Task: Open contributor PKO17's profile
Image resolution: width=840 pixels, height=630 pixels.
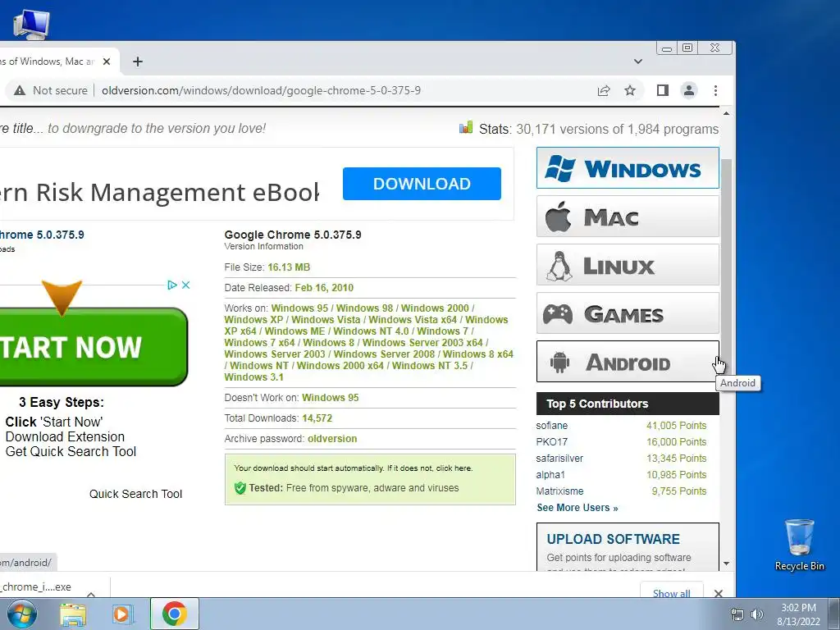Action: [552, 442]
